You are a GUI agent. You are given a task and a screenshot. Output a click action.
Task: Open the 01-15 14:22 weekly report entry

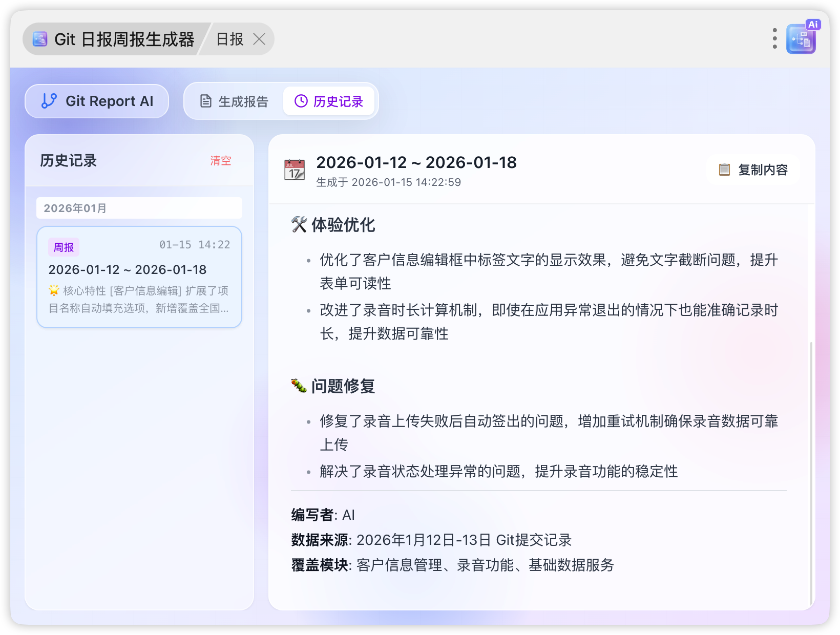[139, 277]
